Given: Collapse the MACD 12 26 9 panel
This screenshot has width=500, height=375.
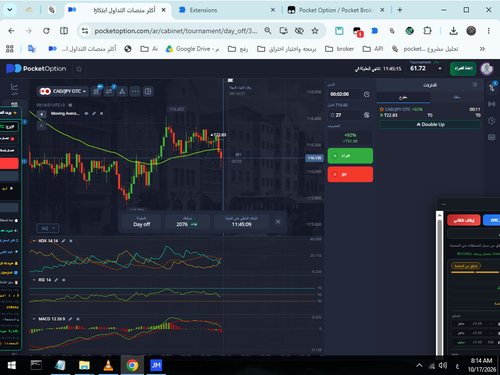Looking at the screenshot, I should coord(34,319).
